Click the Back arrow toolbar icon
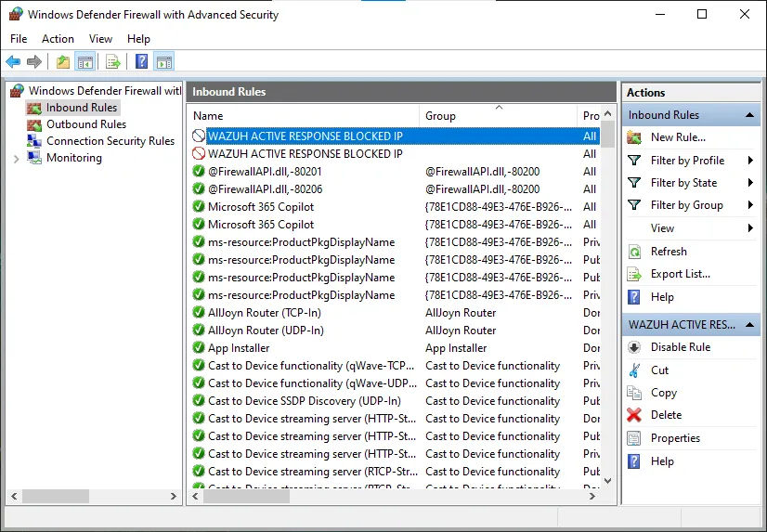767x532 pixels. pyautogui.click(x=13, y=61)
